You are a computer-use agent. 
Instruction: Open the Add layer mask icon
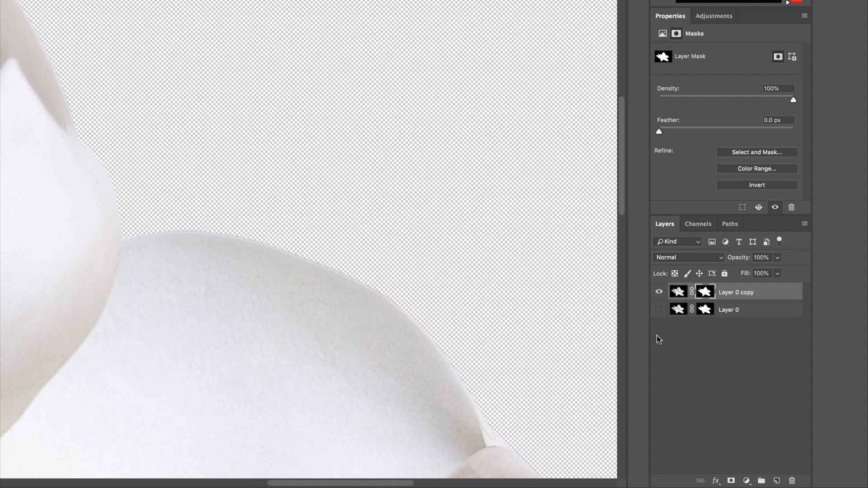tap(731, 481)
